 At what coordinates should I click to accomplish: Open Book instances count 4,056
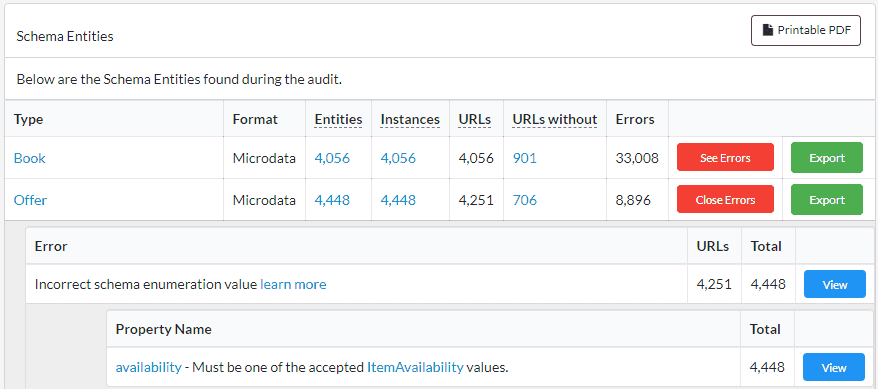tap(398, 158)
